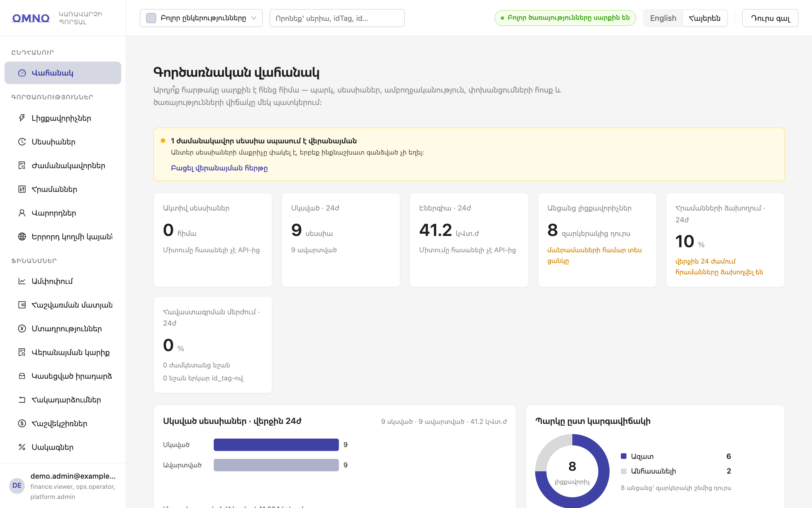Screen dimensions: 812x508
Task: Click the Կասեցված հրադարձ inbox icon
Action: [x=22, y=376]
